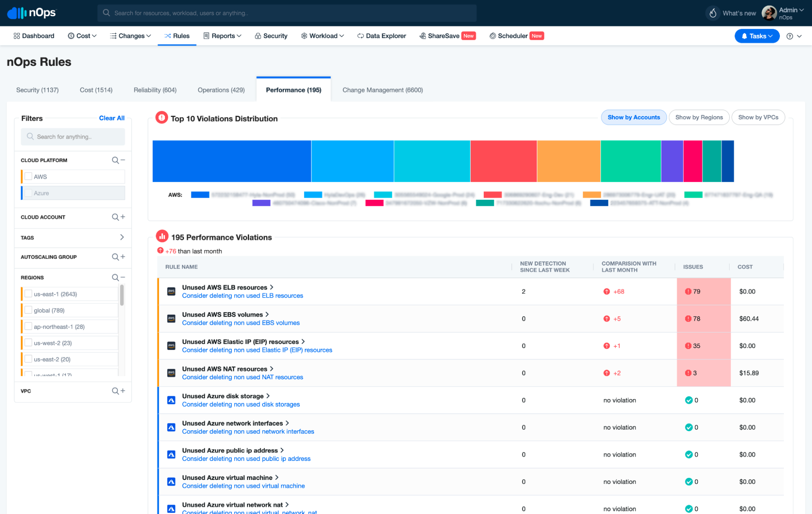Switch to the Security (1137) tab

click(x=37, y=90)
